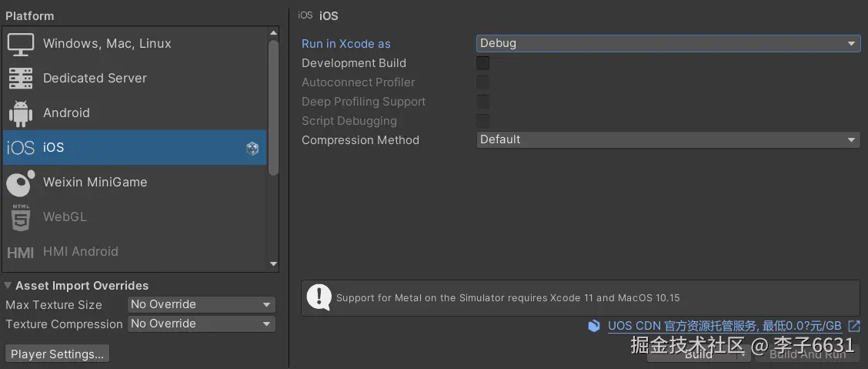Open the UOS CDN hosting service link
The height and width of the screenshot is (369, 868).
click(x=724, y=326)
